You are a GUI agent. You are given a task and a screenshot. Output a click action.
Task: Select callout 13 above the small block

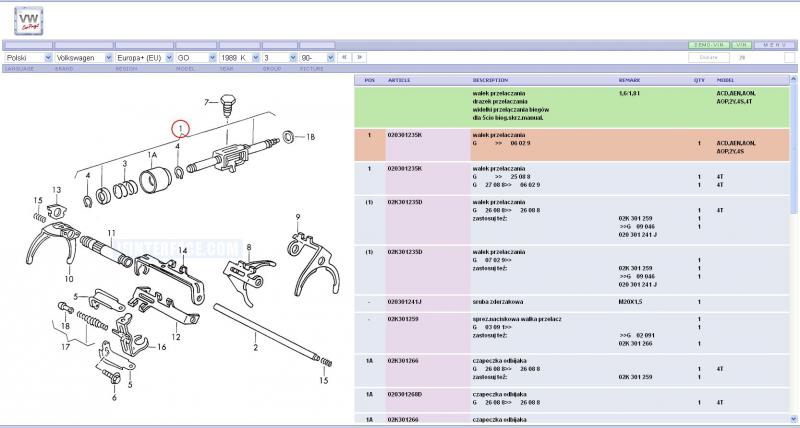coord(56,190)
